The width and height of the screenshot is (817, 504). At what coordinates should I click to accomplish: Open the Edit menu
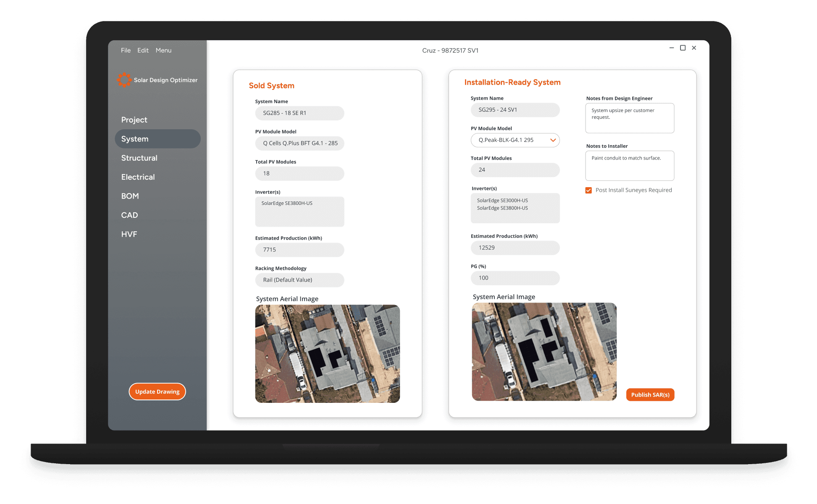(143, 50)
